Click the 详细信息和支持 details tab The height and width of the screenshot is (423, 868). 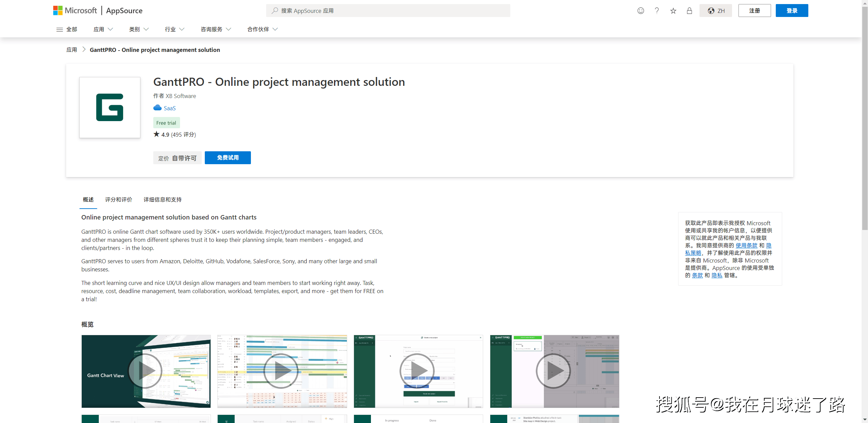tap(162, 199)
